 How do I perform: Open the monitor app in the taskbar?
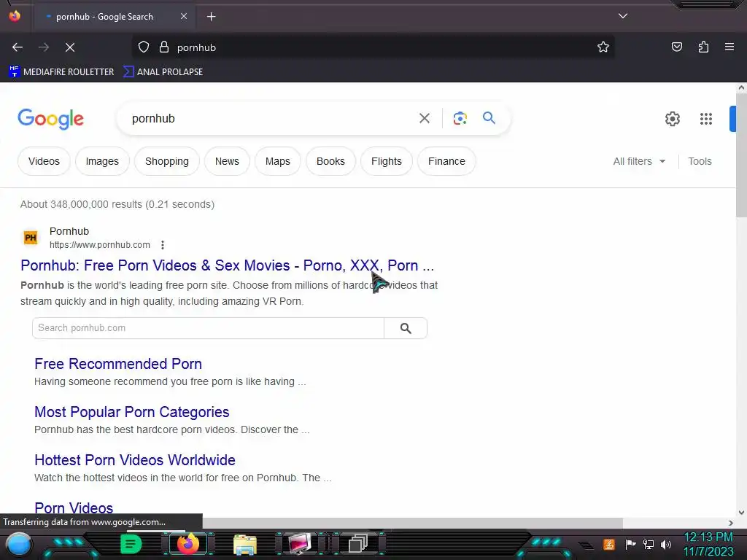[x=300, y=543]
